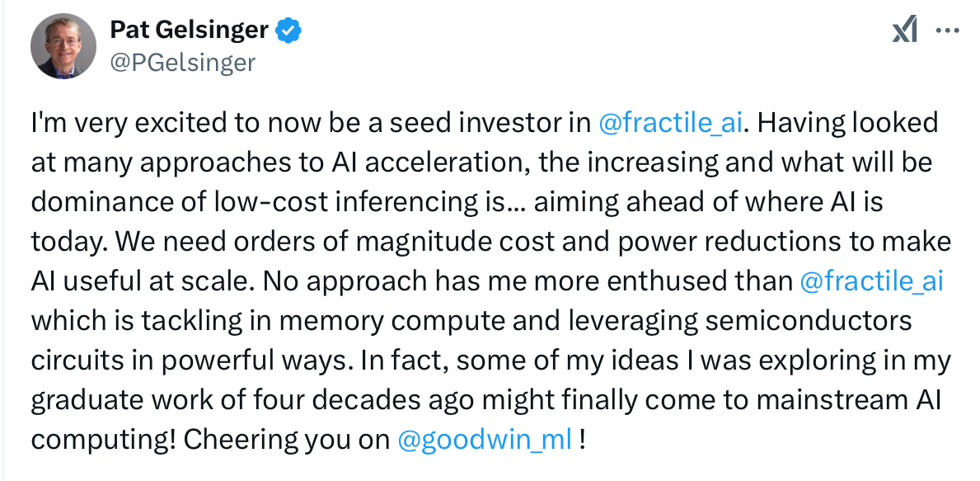
Task: Click the Pat Gelsinger display name
Action: click(190, 30)
